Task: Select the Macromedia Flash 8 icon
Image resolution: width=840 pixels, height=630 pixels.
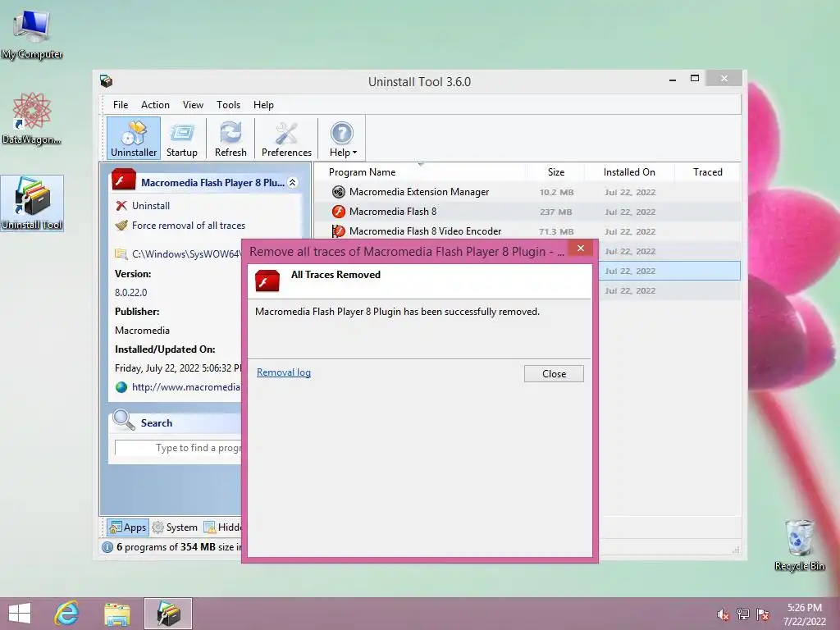Action: tap(339, 212)
